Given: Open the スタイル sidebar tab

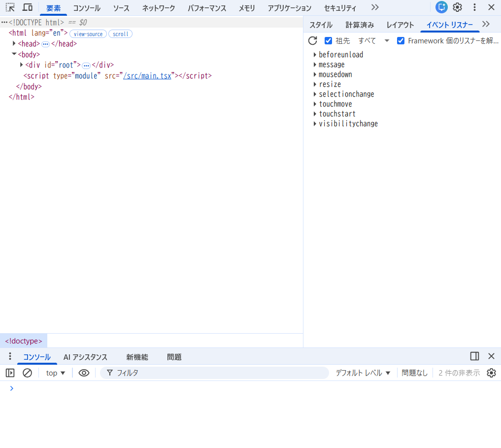Looking at the screenshot, I should click(x=321, y=25).
